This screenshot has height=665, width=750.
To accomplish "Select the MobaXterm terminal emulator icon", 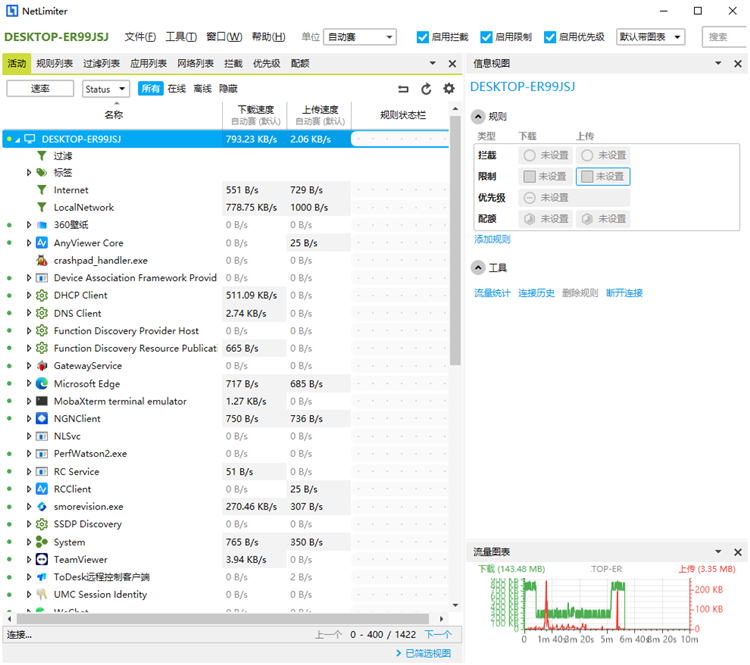I will tap(42, 401).
